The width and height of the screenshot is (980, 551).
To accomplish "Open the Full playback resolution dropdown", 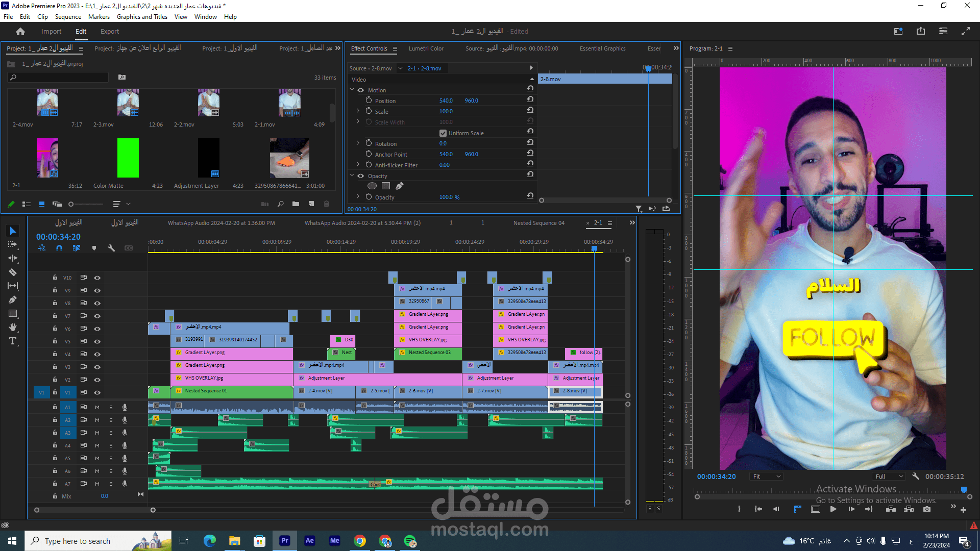I will coord(889,477).
